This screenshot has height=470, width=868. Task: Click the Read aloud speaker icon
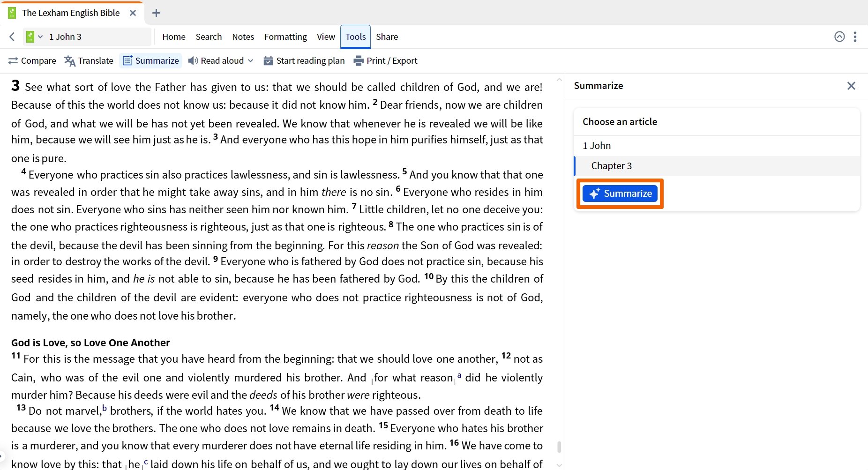193,61
